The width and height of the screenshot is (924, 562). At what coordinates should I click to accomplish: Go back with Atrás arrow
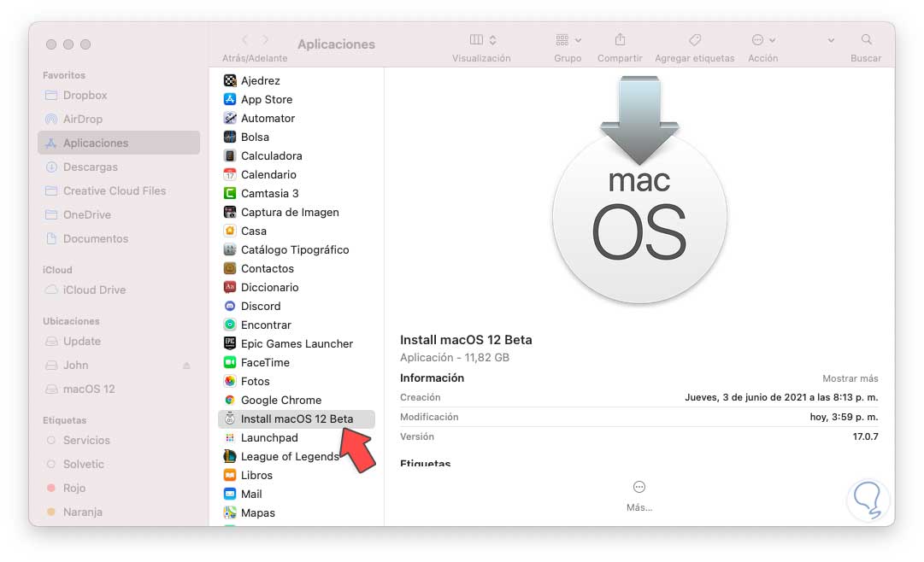point(245,39)
